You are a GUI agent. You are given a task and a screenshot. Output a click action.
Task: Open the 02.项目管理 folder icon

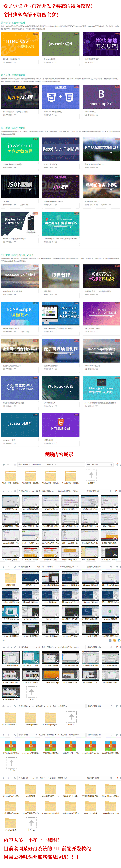[x=31, y=789]
